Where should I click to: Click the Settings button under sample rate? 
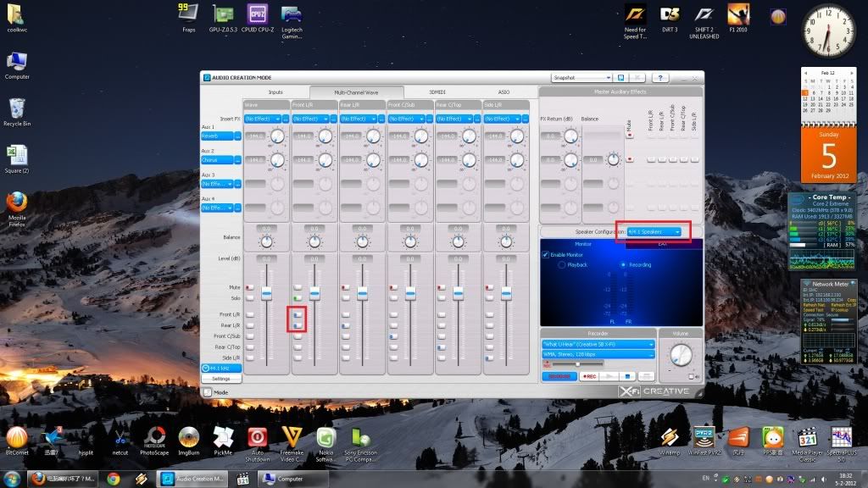pos(220,379)
